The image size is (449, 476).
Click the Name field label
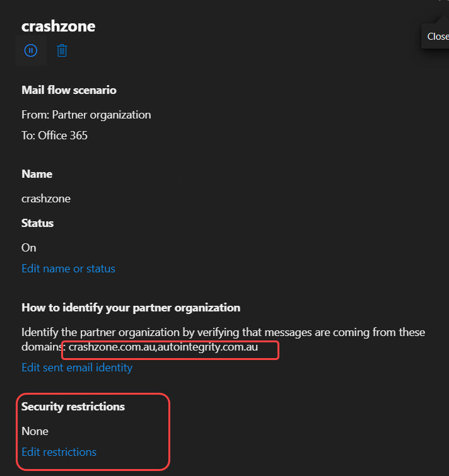[37, 174]
